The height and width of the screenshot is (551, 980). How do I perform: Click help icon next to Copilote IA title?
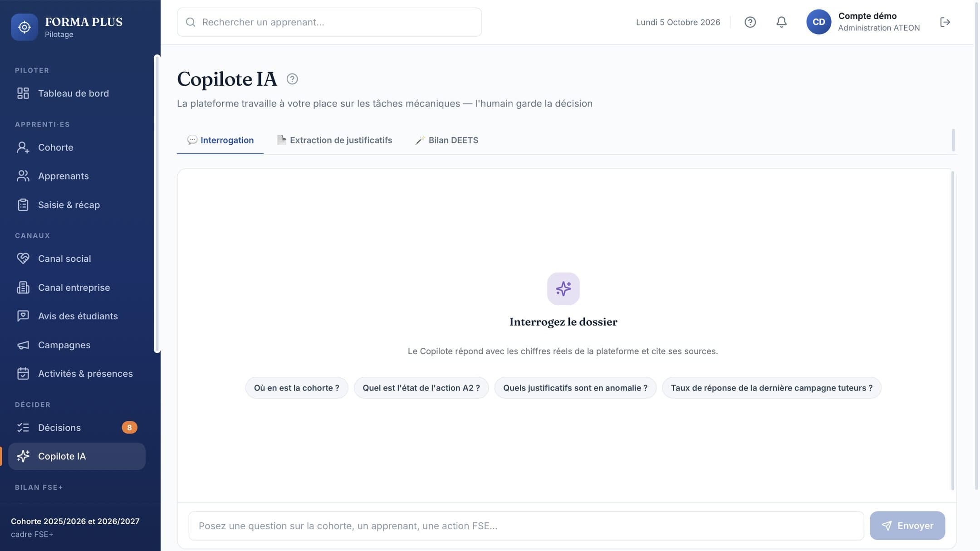click(x=292, y=79)
